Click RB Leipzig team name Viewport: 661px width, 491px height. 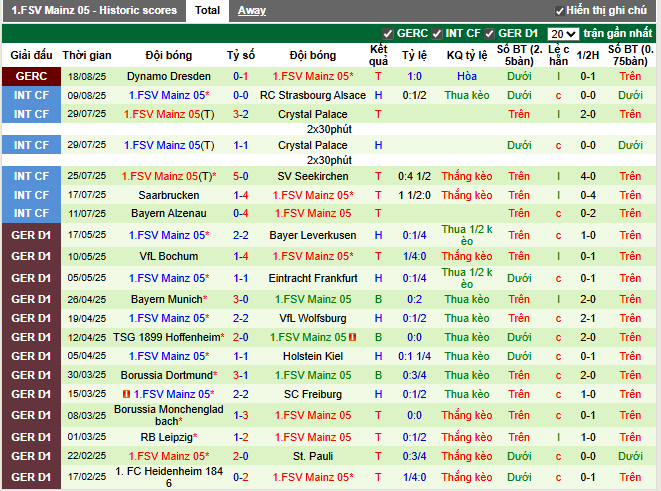click(x=167, y=437)
